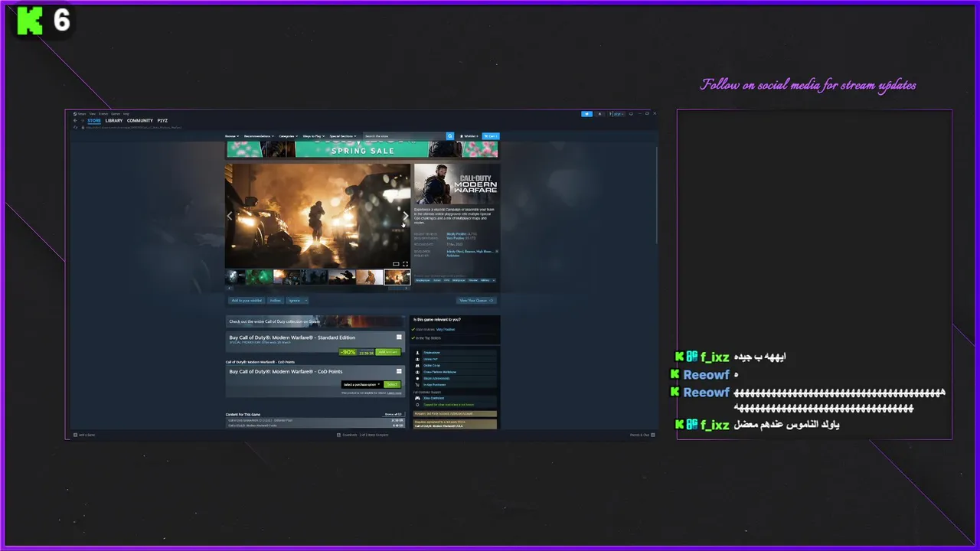Expand the Ways to Play dropdown
The height and width of the screenshot is (551, 980).
click(314, 136)
